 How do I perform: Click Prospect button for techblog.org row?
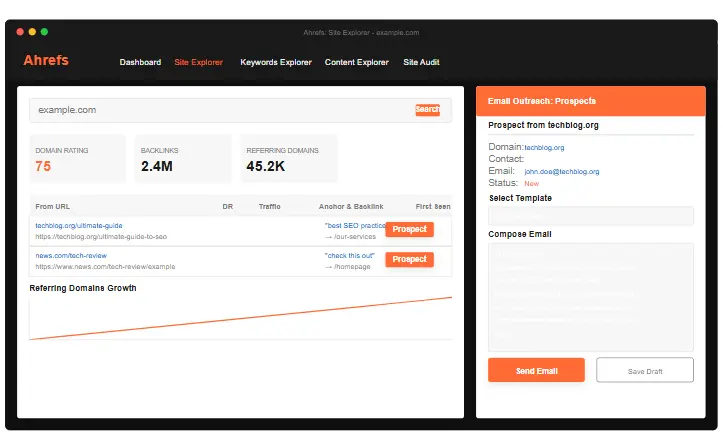pyautogui.click(x=409, y=229)
